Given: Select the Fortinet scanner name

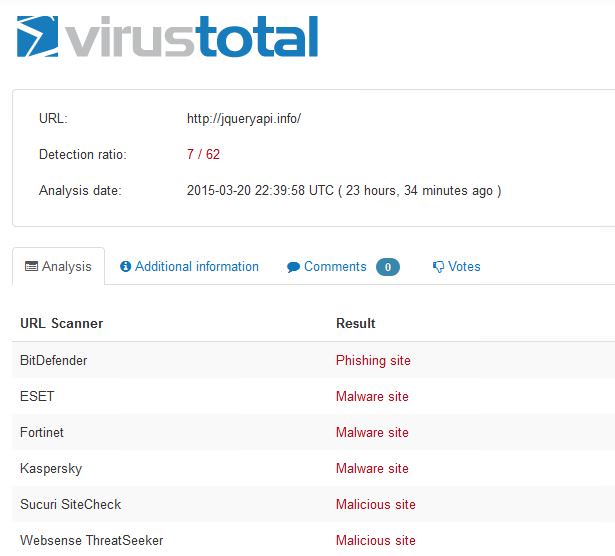Looking at the screenshot, I should coord(42,432).
